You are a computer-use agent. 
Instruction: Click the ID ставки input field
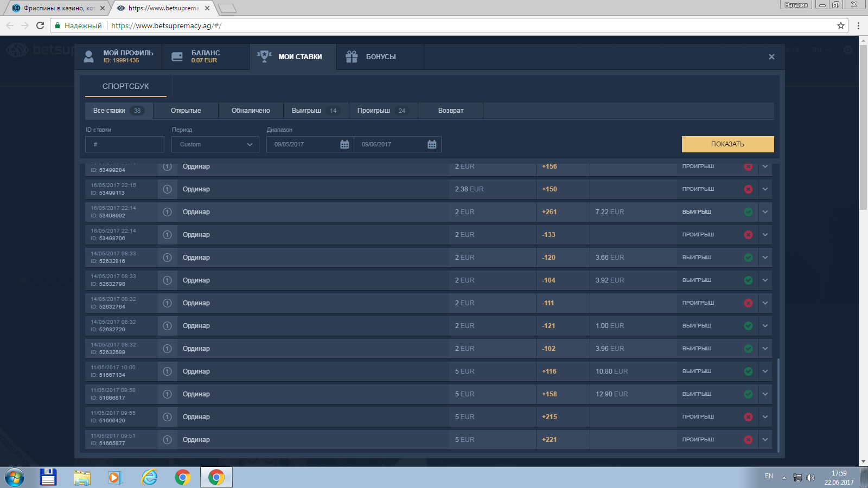coord(125,144)
